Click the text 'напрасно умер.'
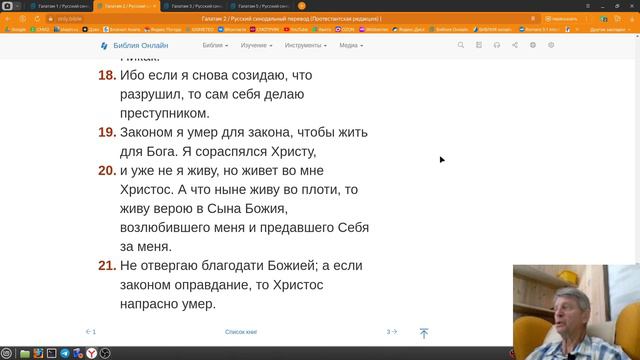 (168, 304)
